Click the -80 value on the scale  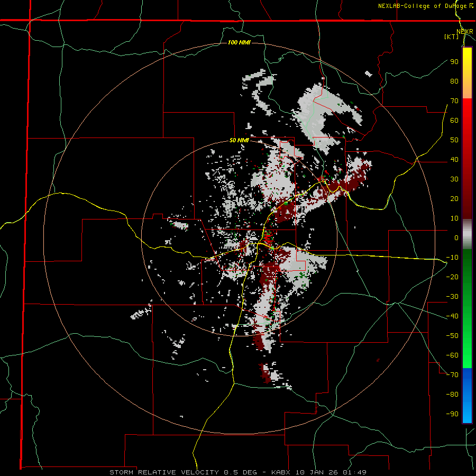pyautogui.click(x=452, y=395)
